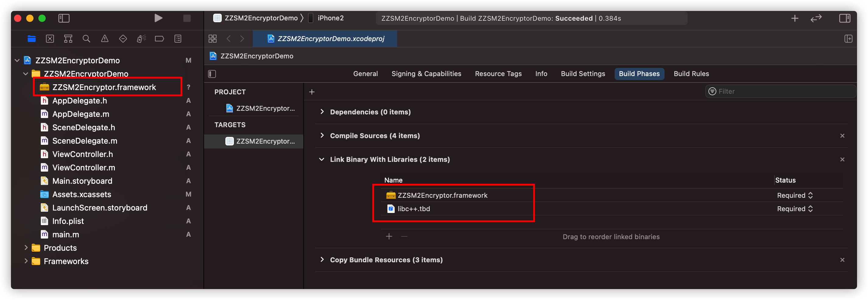Run the project with the Play button

158,18
